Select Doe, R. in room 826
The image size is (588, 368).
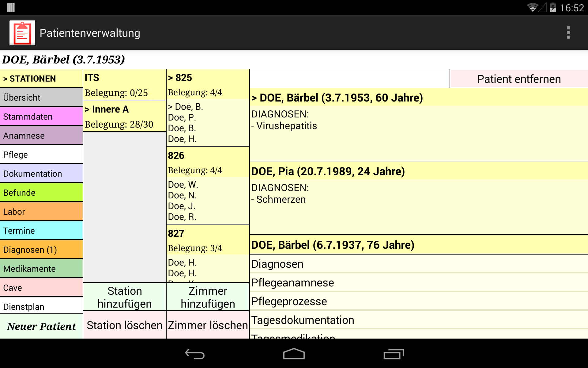point(182,217)
